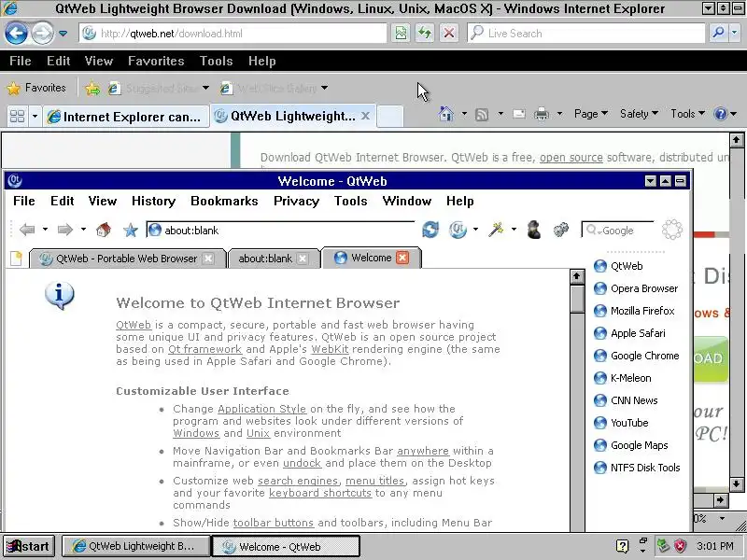
Task: Click Application Style link
Action: coord(262,409)
